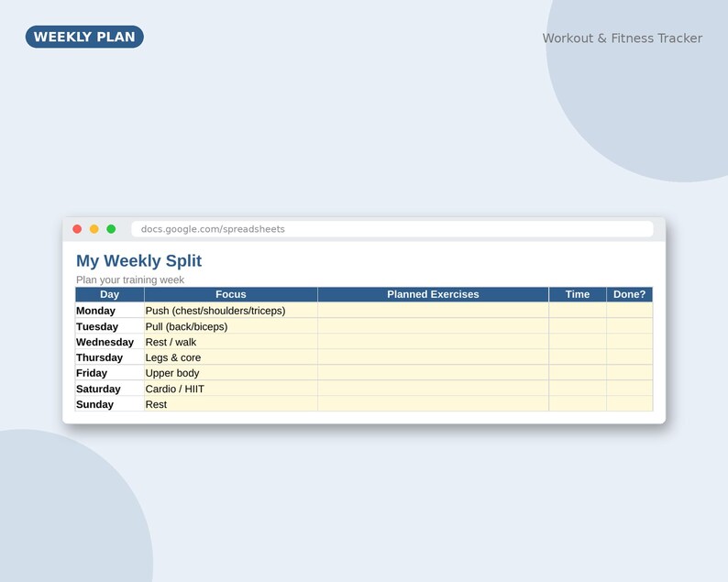Click the Sunday day cell
Viewport: 728px width, 582px height.
(110, 404)
